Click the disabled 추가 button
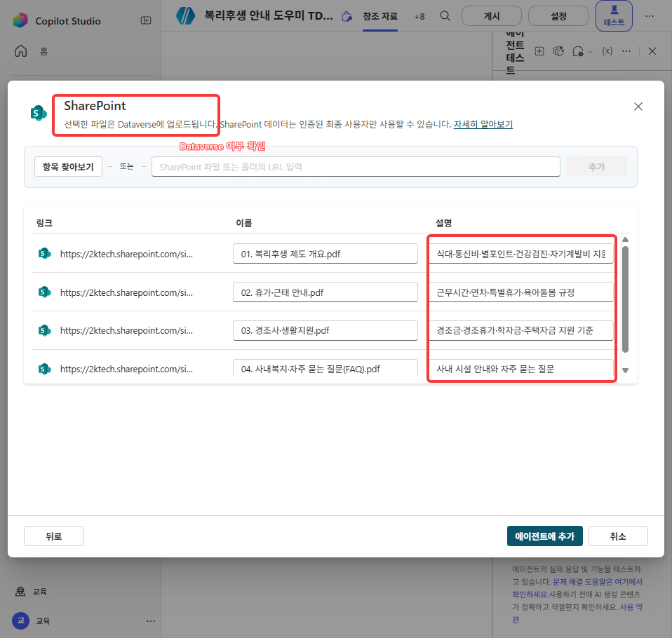The image size is (672, 638). 596,167
